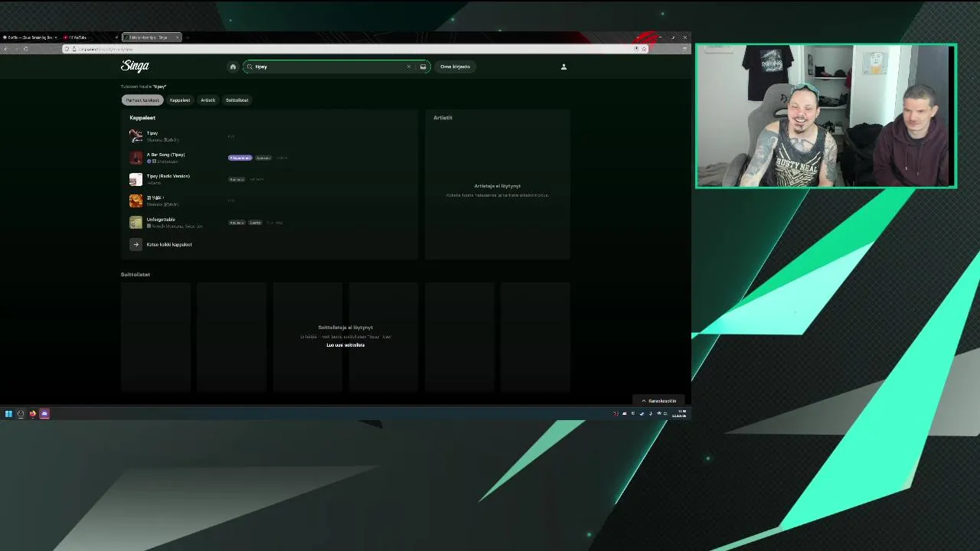
Task: Click the round taskbar icon next to Start
Action: click(x=21, y=414)
